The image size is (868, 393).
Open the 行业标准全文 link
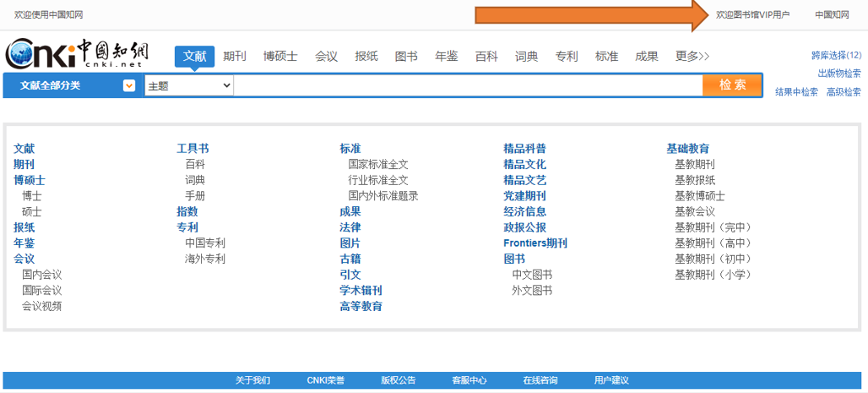[378, 180]
